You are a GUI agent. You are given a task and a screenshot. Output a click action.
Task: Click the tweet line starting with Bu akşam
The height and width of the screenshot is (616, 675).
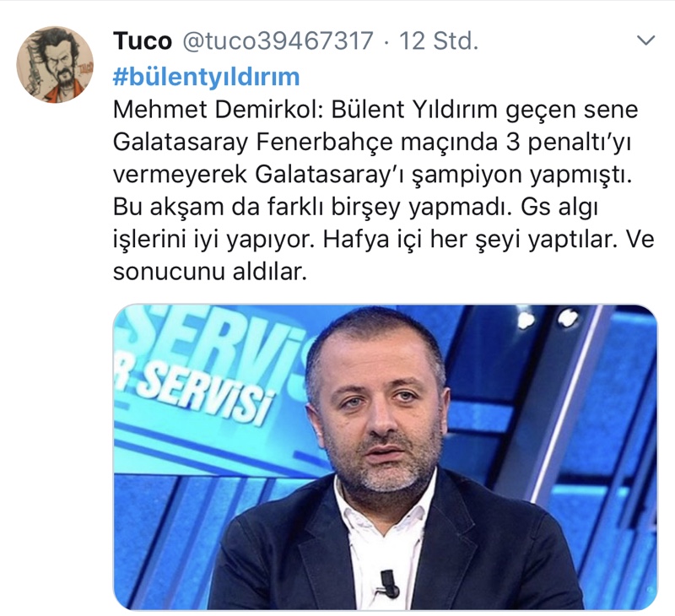[x=355, y=208]
